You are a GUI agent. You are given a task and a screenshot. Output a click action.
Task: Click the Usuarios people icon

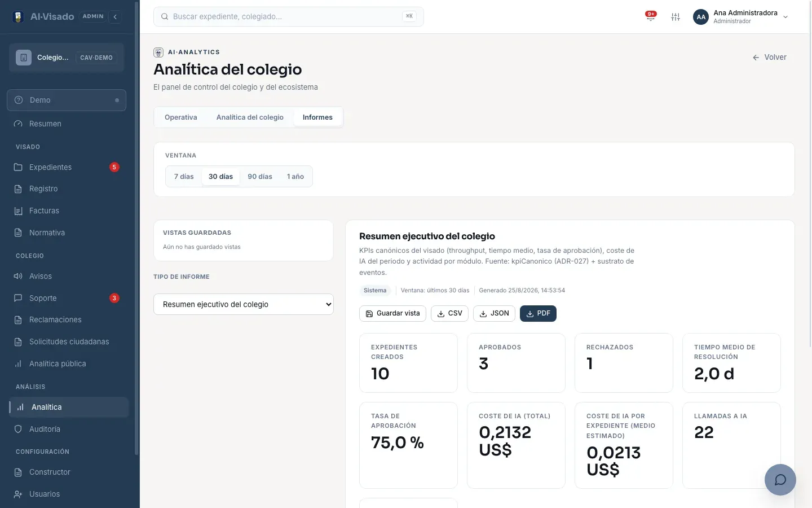18,494
